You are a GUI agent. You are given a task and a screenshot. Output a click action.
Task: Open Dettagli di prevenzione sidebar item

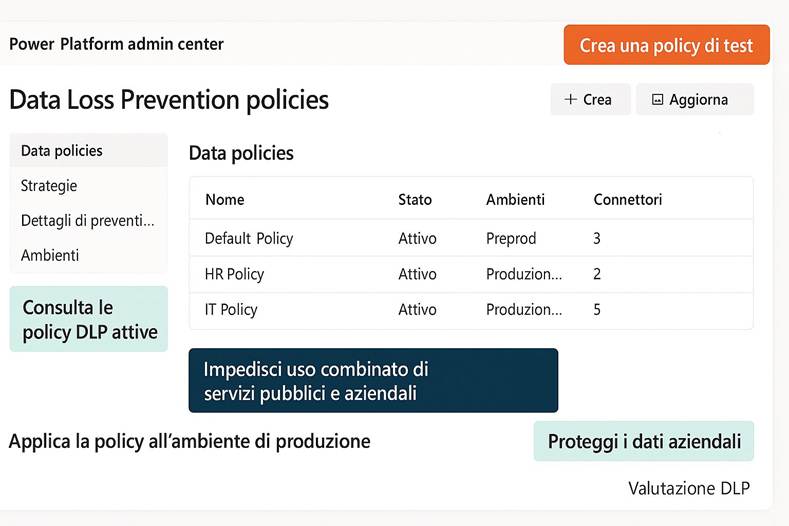tap(88, 221)
